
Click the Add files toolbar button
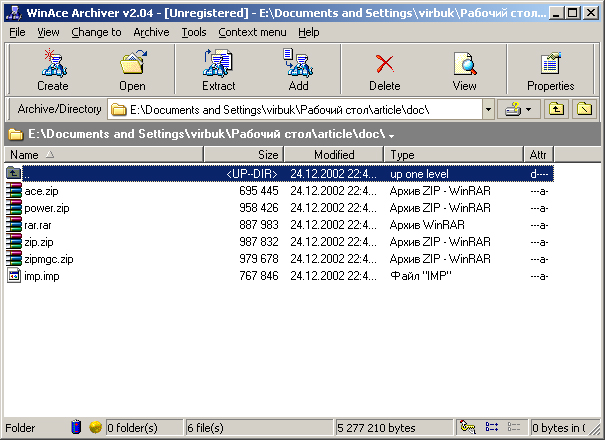pos(298,69)
